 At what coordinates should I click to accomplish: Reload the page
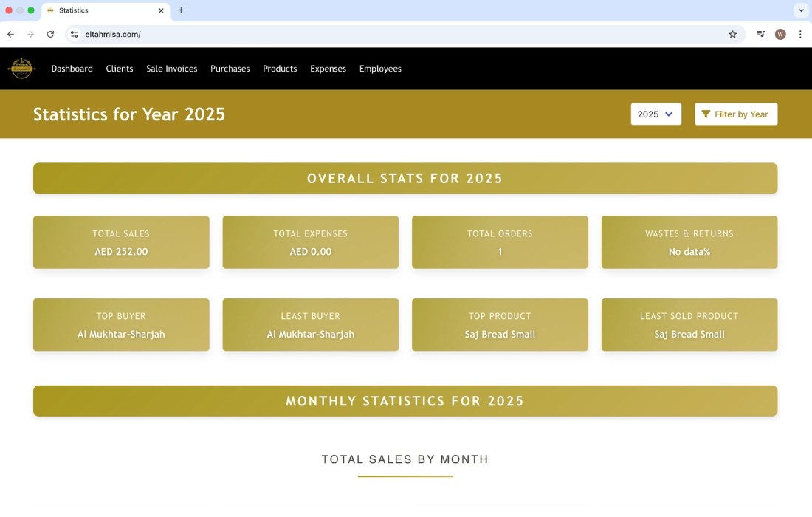point(50,34)
